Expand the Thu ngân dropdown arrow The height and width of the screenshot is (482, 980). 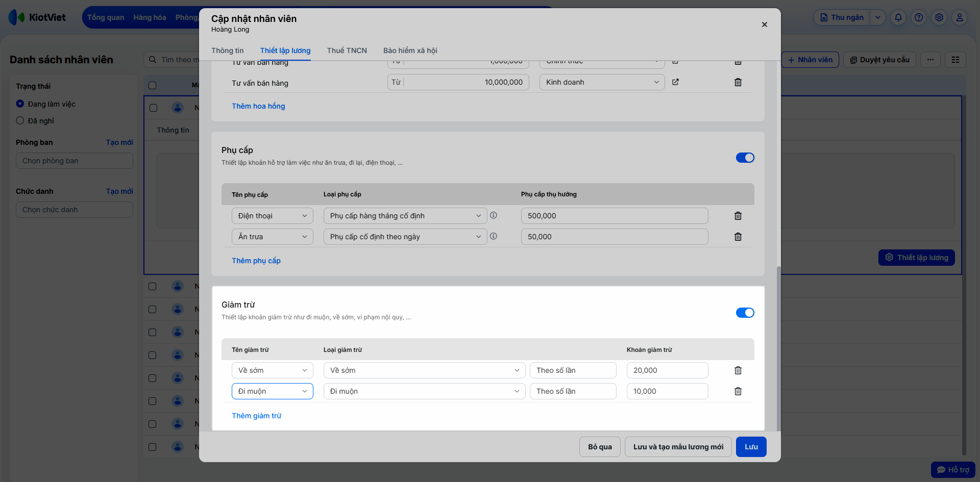(x=878, y=17)
